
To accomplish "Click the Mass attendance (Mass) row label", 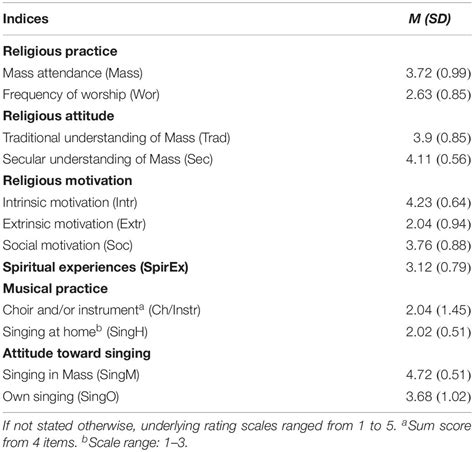I will (73, 73).
